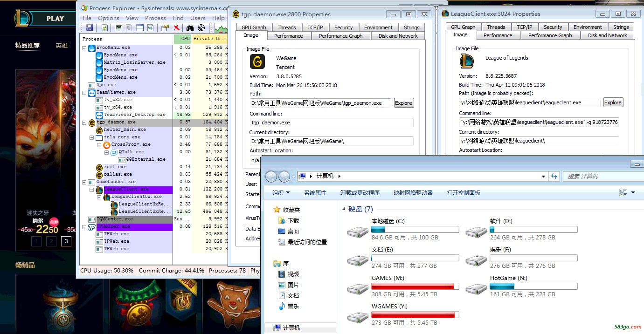Click the Back arrow in Explorer window
This screenshot has height=334, width=644.
271,177
